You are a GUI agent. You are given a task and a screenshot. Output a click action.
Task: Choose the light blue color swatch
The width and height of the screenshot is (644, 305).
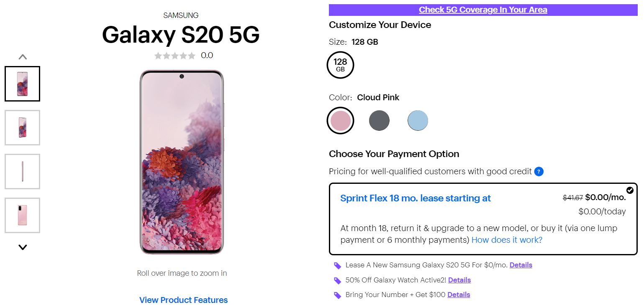coord(418,121)
